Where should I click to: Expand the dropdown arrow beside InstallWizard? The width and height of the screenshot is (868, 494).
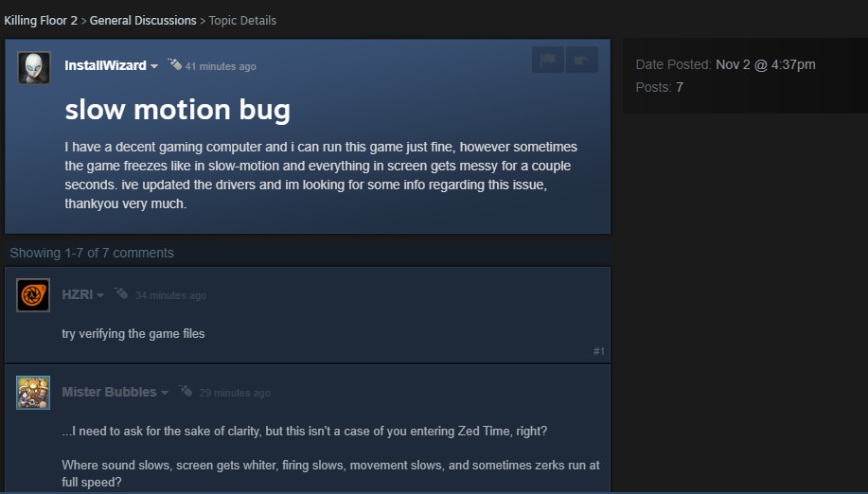tap(154, 66)
